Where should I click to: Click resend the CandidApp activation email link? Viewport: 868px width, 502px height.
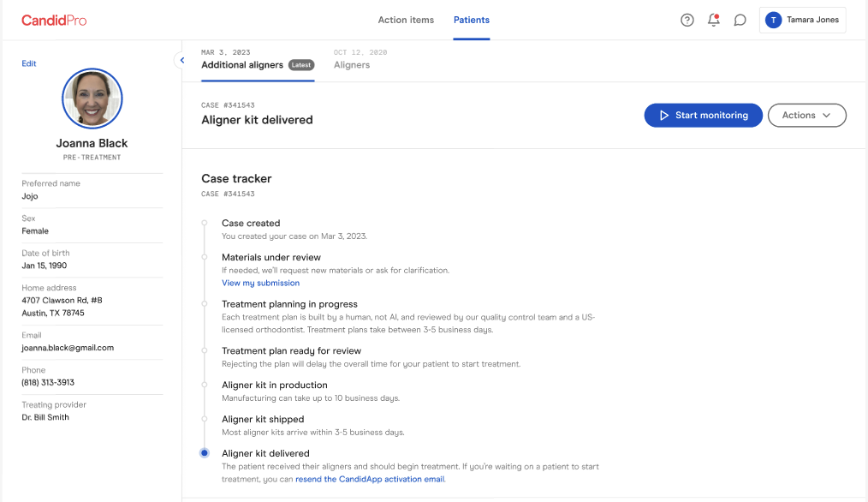370,479
